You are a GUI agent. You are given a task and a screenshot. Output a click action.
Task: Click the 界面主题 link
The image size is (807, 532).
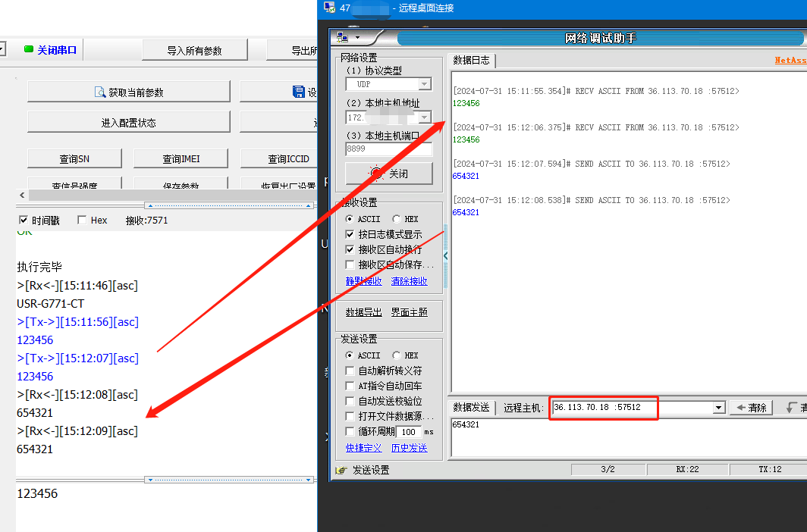pos(409,312)
